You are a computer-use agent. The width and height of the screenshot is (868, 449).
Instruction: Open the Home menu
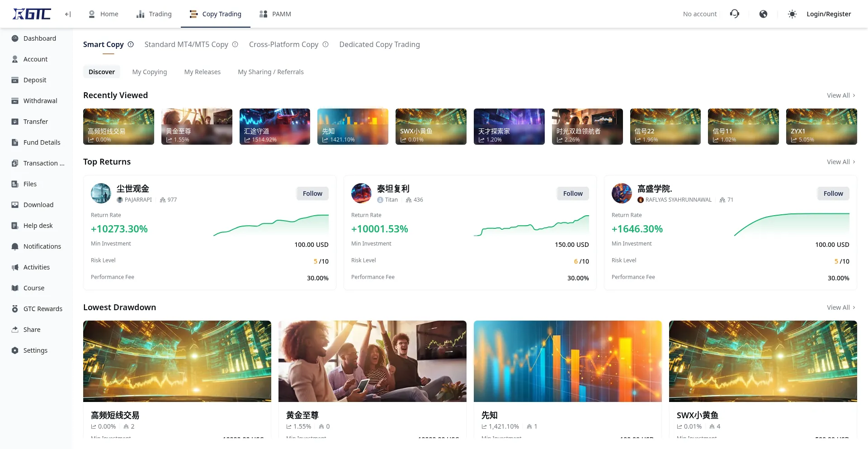(x=103, y=14)
